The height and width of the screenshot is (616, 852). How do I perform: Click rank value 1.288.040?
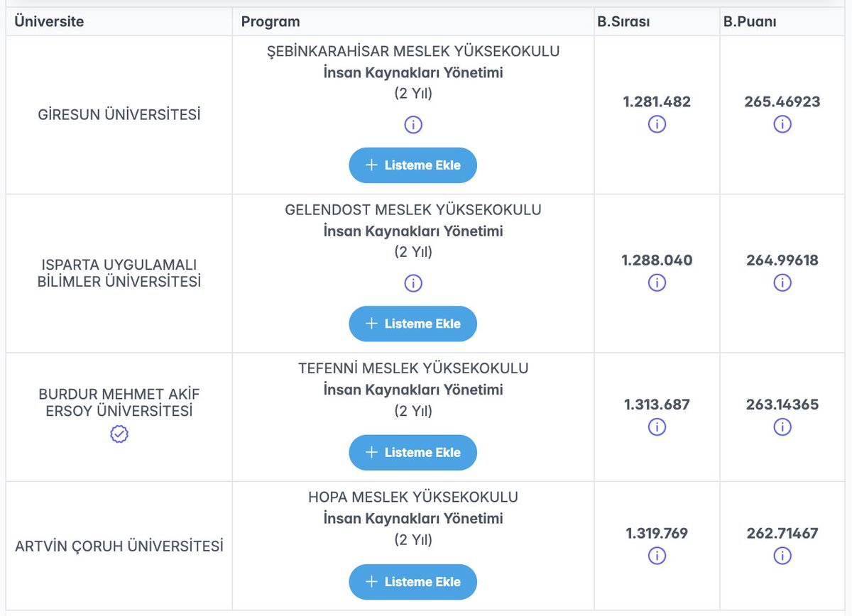click(657, 260)
